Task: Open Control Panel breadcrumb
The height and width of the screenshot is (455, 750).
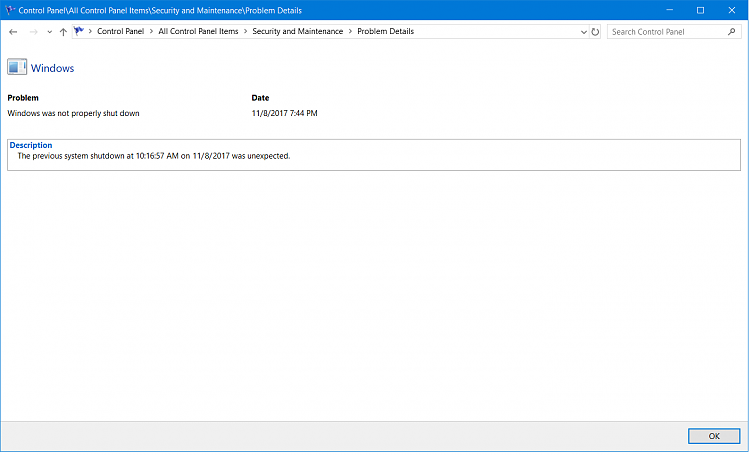Action: point(121,31)
